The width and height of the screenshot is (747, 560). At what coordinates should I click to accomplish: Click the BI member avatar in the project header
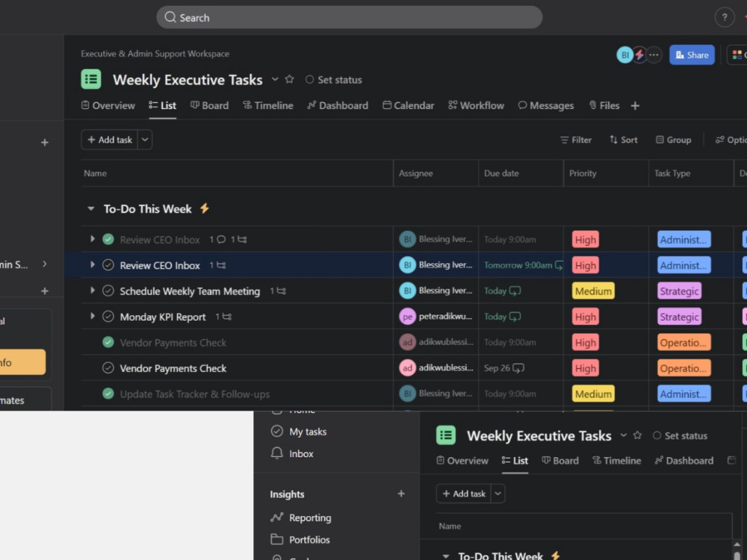point(624,55)
